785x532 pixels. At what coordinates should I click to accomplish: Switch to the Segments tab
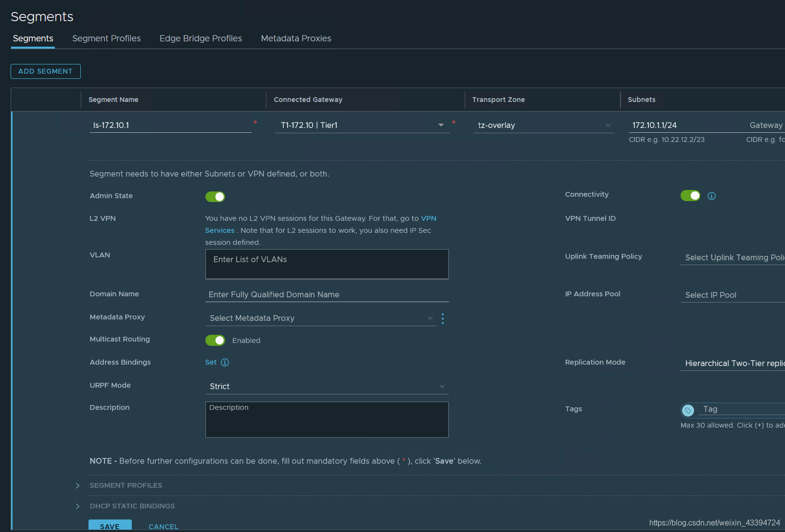tap(33, 38)
